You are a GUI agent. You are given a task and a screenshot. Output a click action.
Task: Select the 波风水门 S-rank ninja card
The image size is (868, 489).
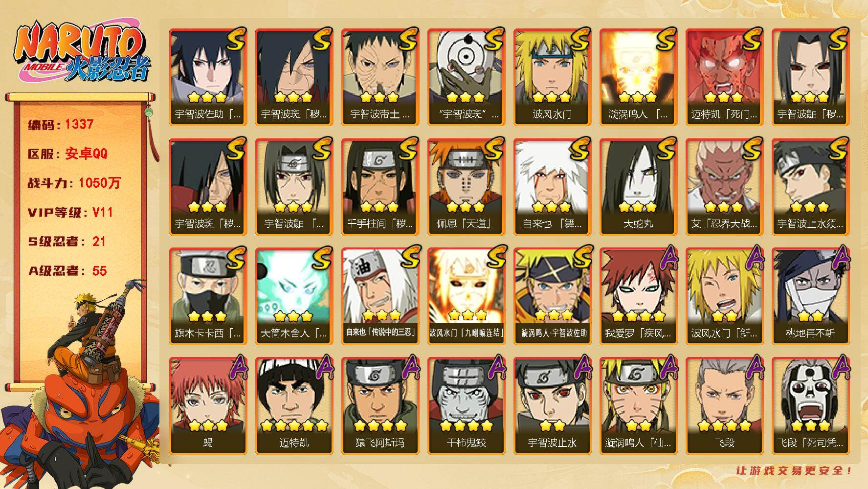552,77
